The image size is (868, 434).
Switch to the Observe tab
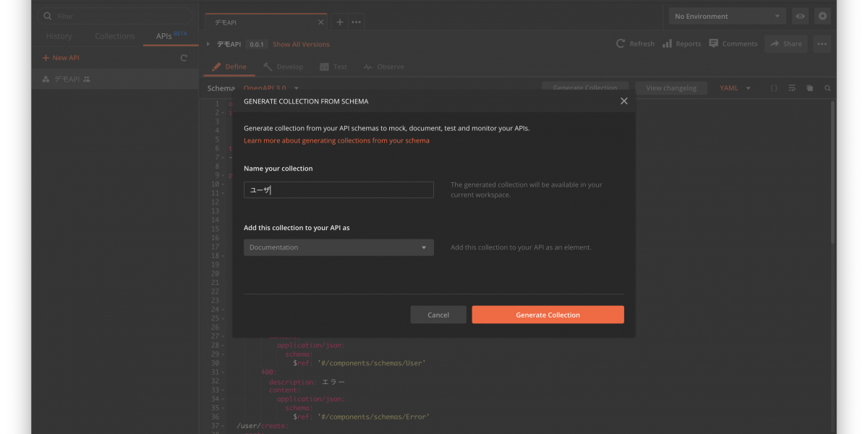[383, 67]
